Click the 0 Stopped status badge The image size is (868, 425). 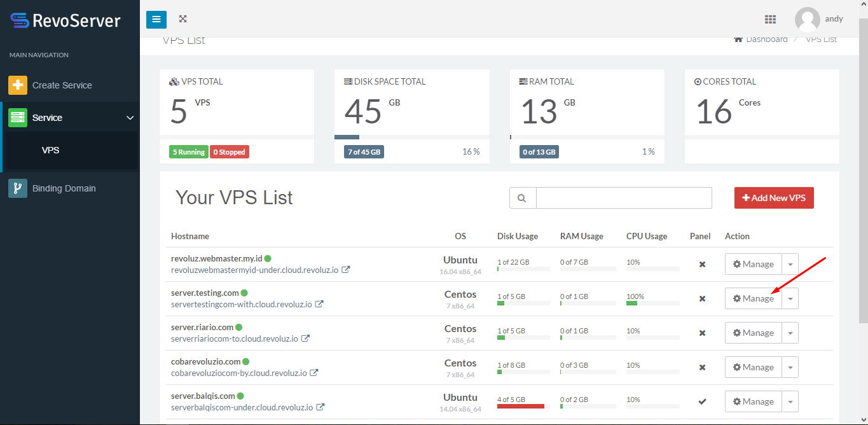230,152
